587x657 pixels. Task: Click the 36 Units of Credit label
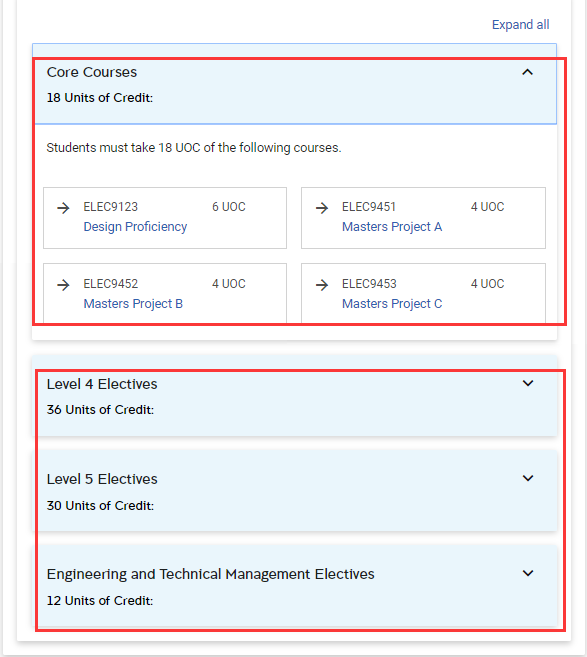(x=100, y=410)
